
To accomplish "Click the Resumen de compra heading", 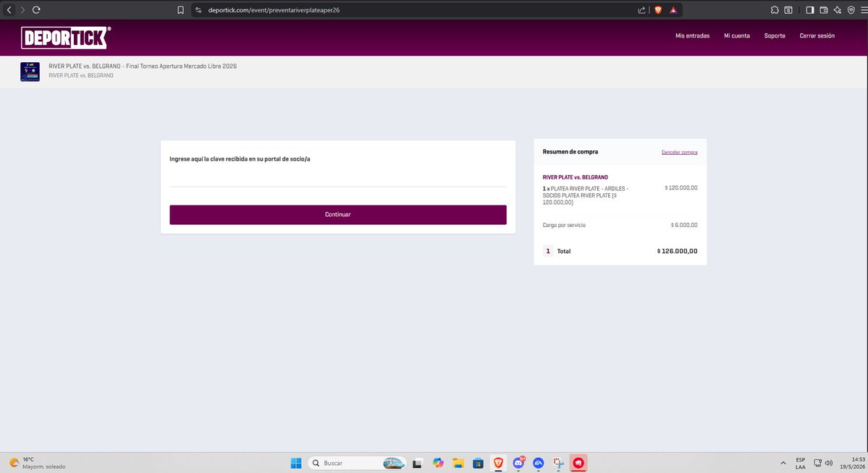I will tap(570, 152).
